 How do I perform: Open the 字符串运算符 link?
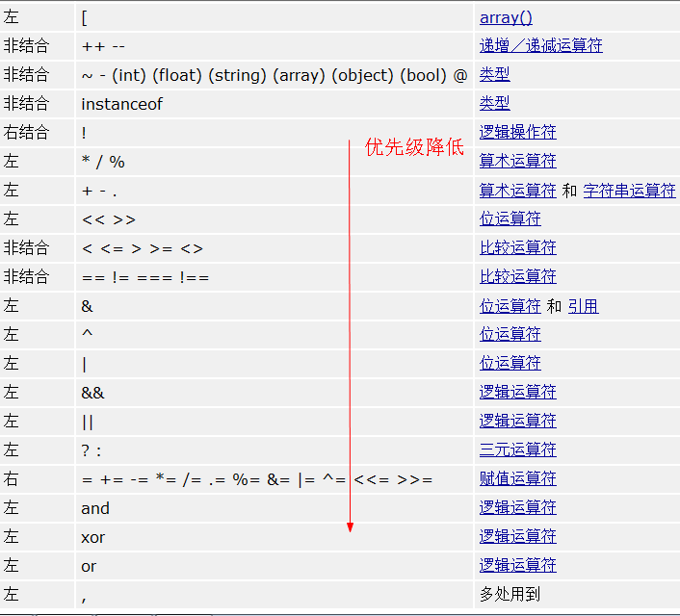pos(629,191)
